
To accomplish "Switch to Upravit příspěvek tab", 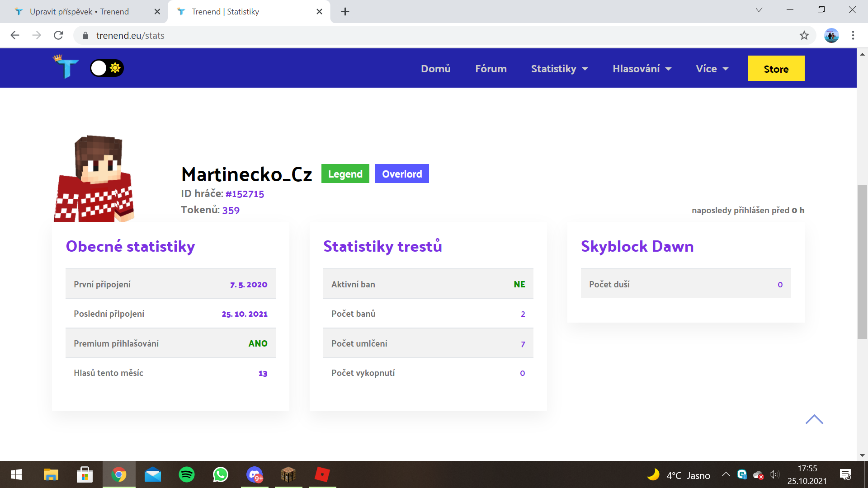I will tap(80, 12).
